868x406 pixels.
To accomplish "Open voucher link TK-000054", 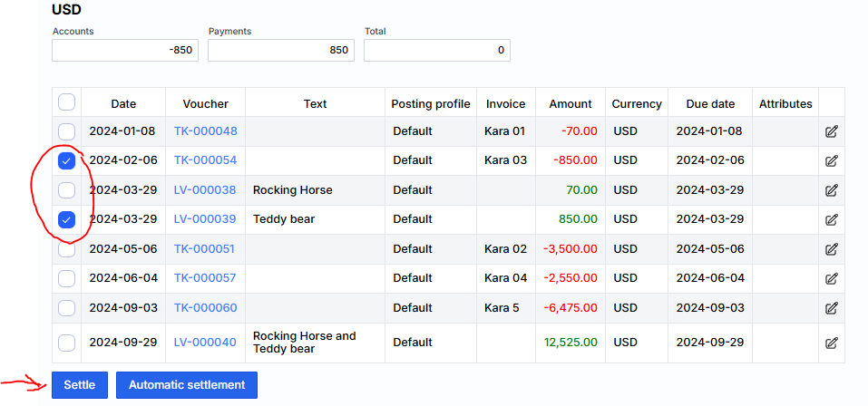I will (205, 160).
